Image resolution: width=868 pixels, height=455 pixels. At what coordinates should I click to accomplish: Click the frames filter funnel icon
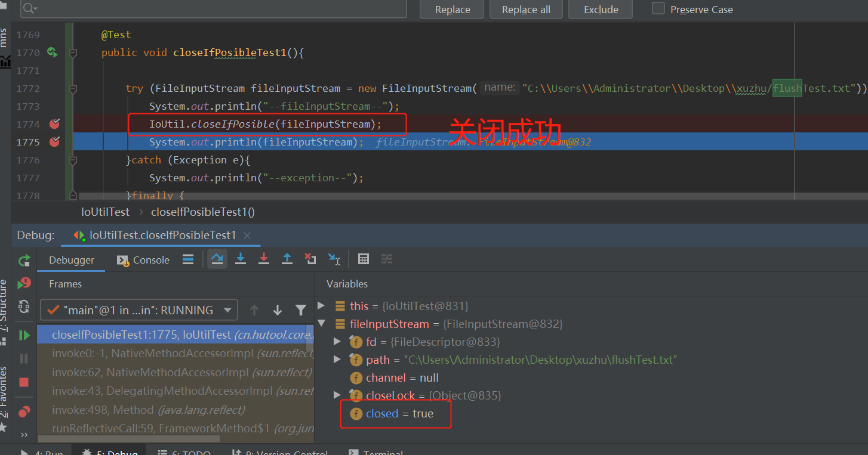click(301, 310)
